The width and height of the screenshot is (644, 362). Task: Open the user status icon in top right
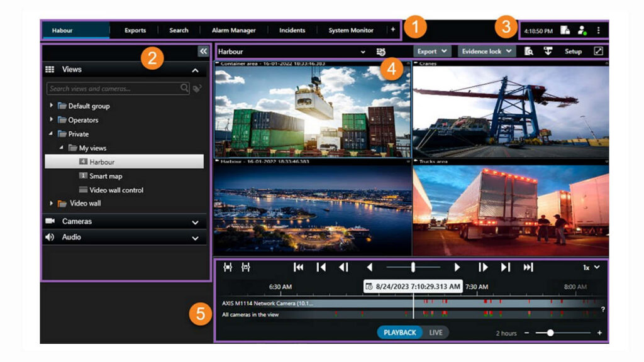tap(582, 30)
